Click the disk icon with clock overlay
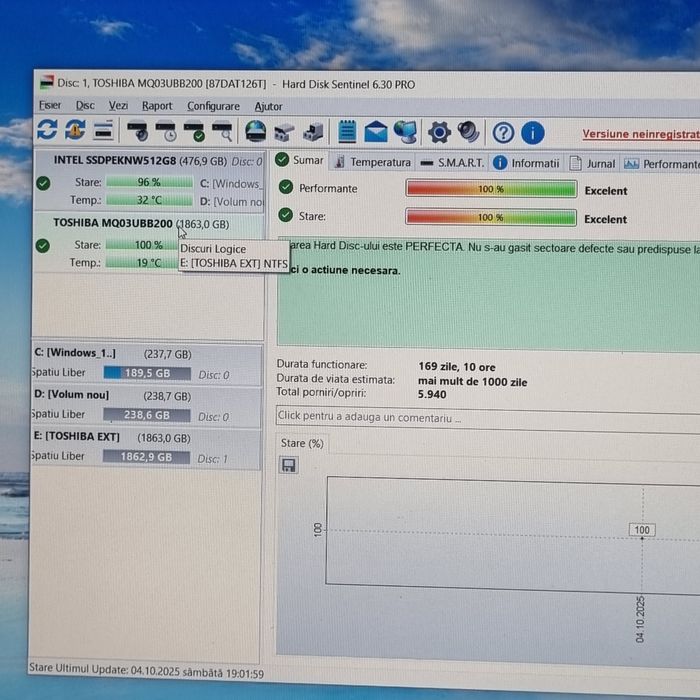700x700 pixels. 166,132
